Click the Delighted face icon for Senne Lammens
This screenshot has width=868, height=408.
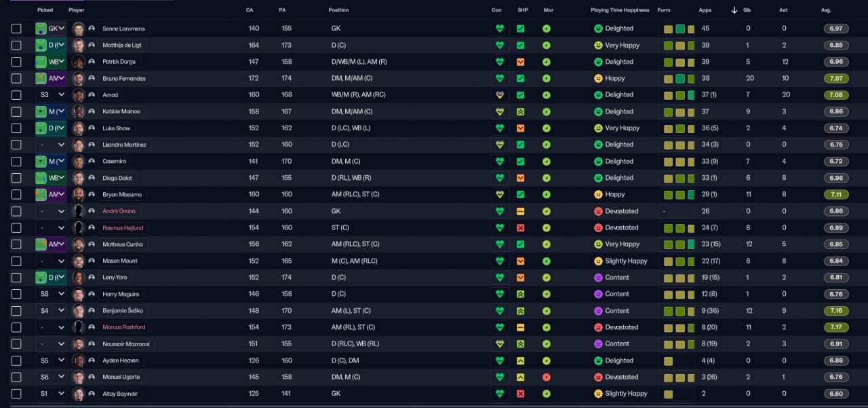click(598, 29)
